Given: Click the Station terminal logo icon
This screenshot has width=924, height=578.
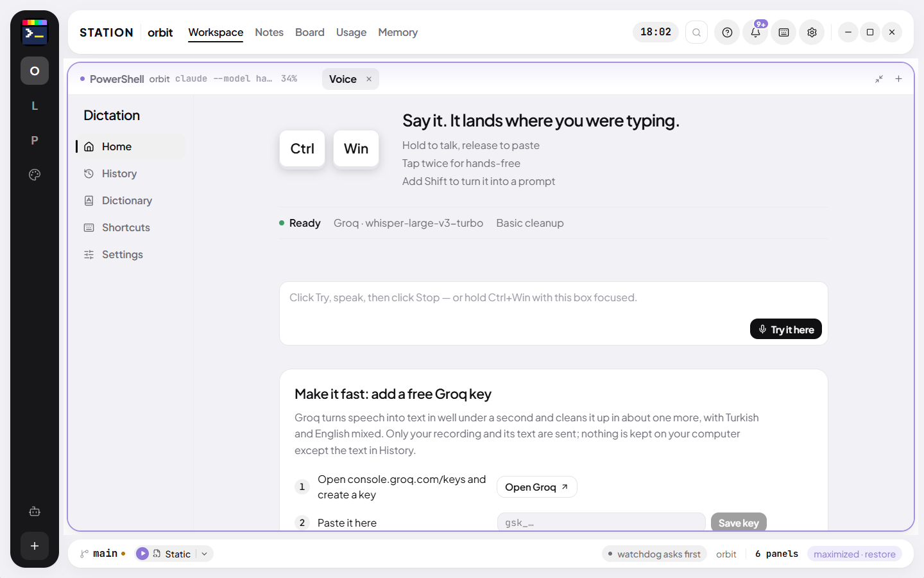Looking at the screenshot, I should click(35, 32).
